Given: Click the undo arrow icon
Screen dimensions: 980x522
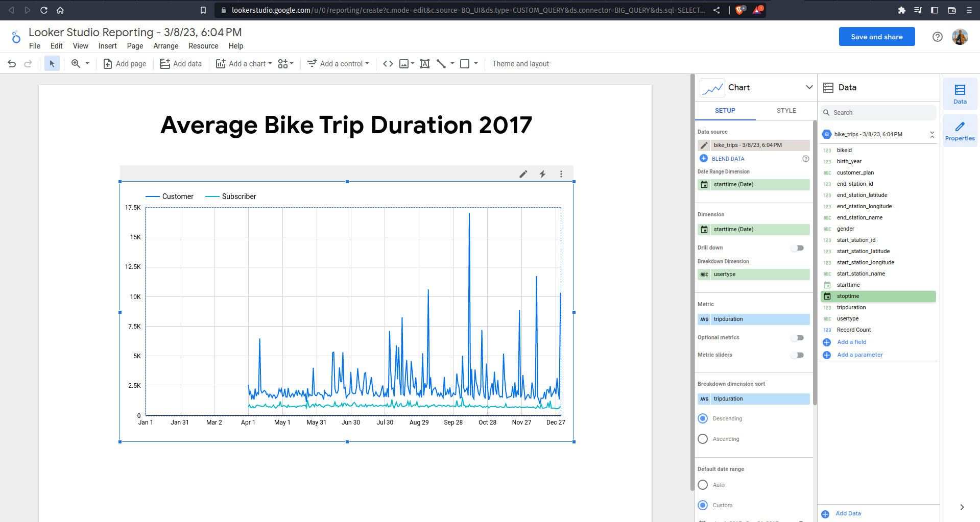Looking at the screenshot, I should point(12,64).
